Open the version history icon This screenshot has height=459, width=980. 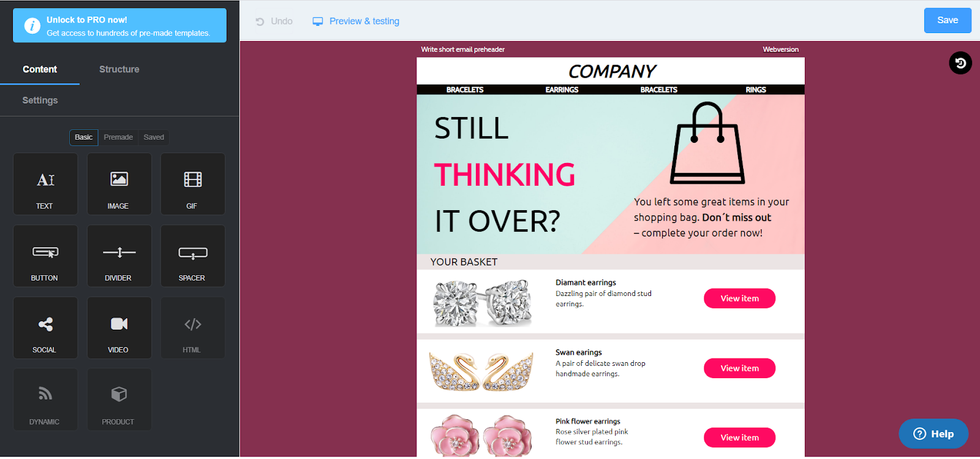coord(960,63)
